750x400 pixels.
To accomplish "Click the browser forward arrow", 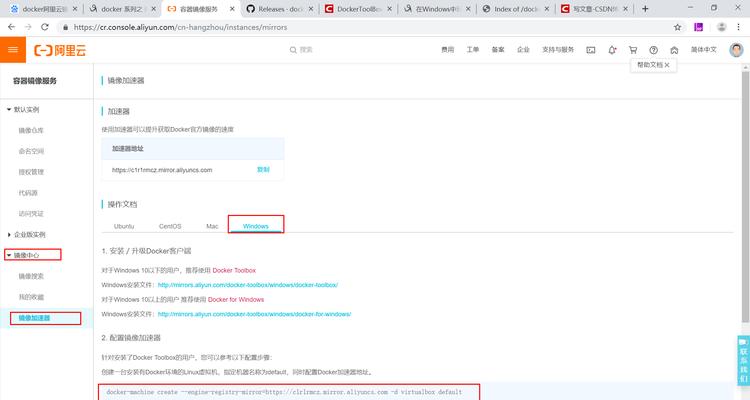I will pyautogui.click(x=28, y=27).
